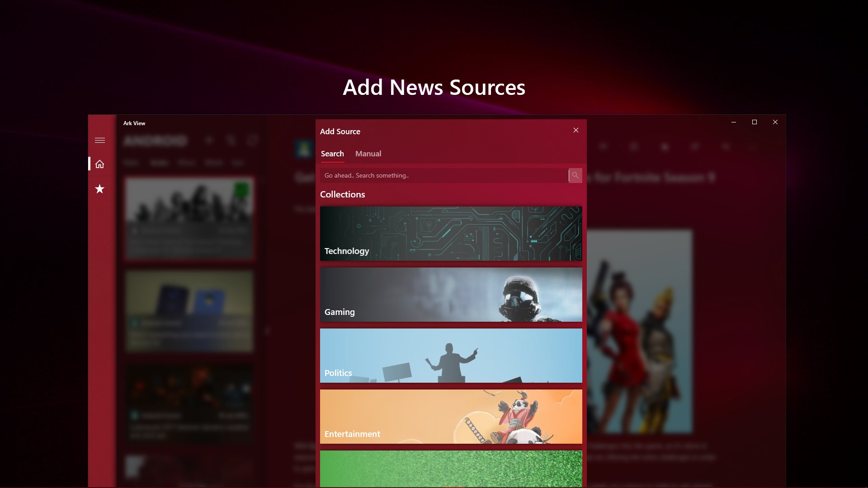Open the navigation drawer with the hamburger icon
Viewport: 868px width, 488px height.
coord(100,140)
